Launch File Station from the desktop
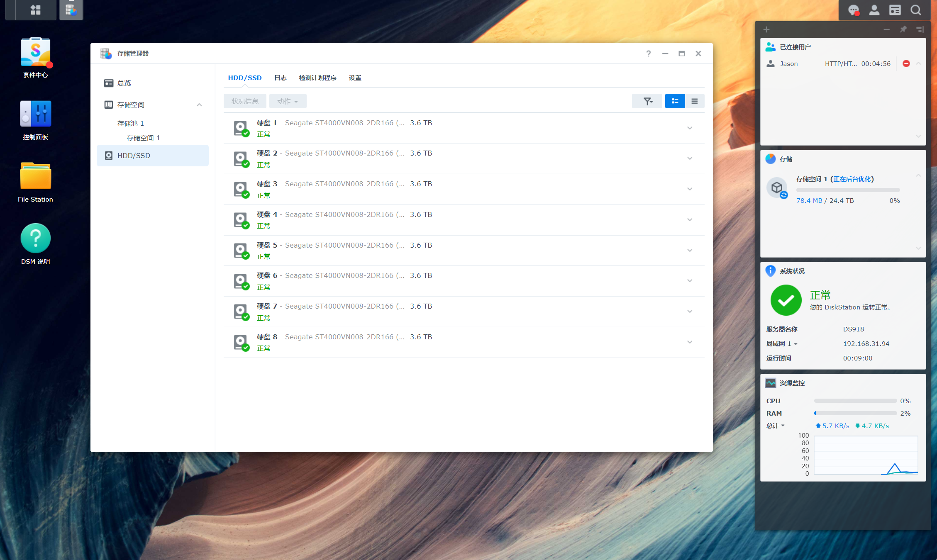This screenshot has height=560, width=937. tap(36, 176)
